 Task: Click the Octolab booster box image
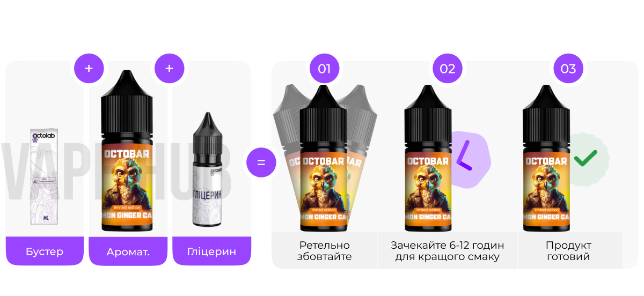(x=44, y=176)
